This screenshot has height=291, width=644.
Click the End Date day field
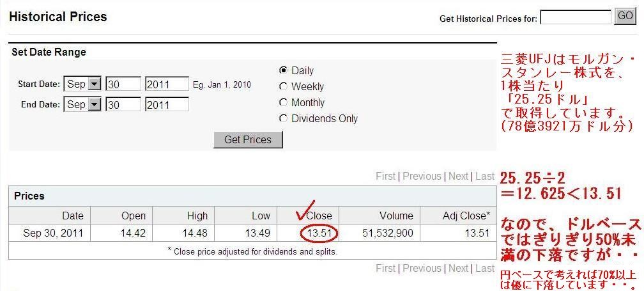(x=124, y=104)
